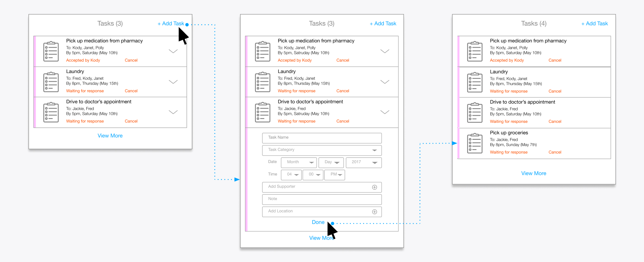
Task: Open the Day dropdown
Action: (x=331, y=163)
